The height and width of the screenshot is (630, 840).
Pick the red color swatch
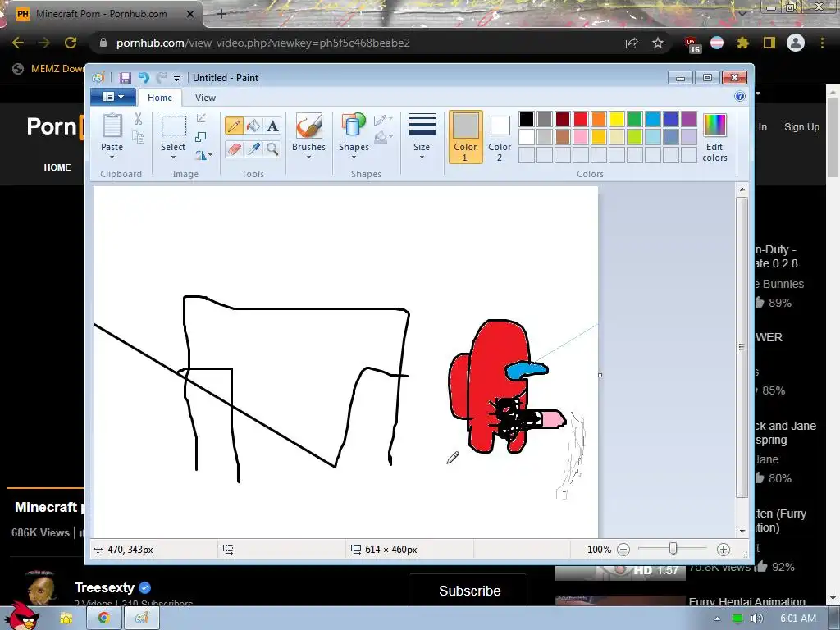click(580, 119)
